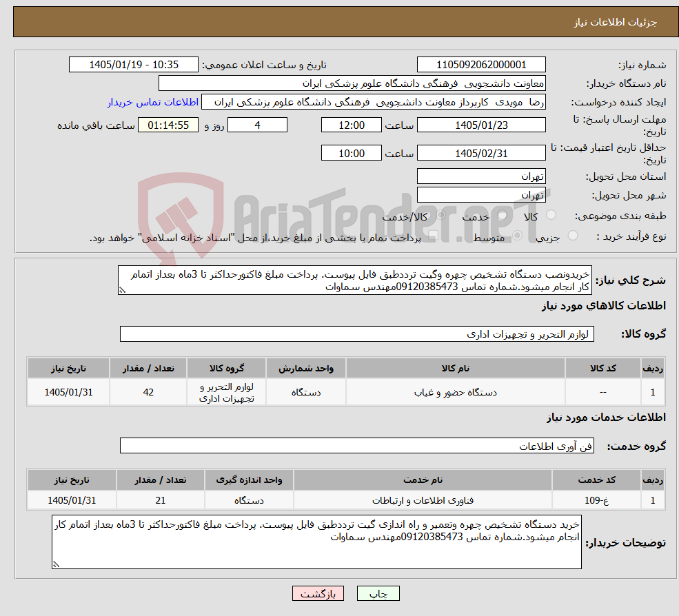Click the general need description textarea

click(x=354, y=280)
